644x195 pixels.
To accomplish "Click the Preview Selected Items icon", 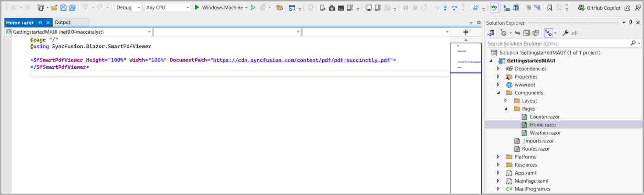I will click(574, 33).
